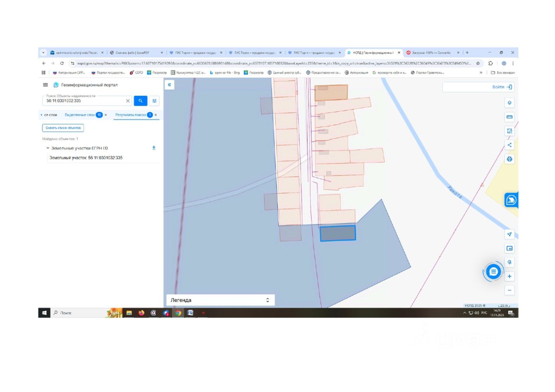The height and width of the screenshot is (392, 555).
Task: Collapse the Земельные участки ЕГРН group
Action: 48,148
